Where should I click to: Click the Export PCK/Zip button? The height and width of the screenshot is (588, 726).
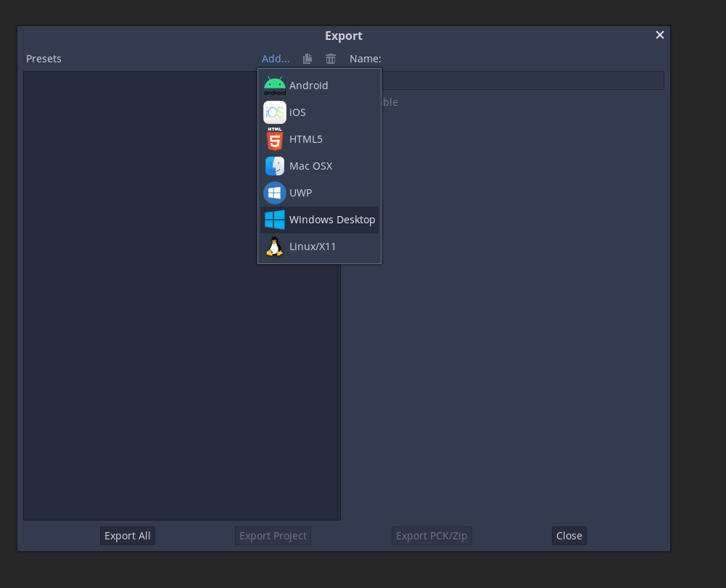tap(432, 536)
